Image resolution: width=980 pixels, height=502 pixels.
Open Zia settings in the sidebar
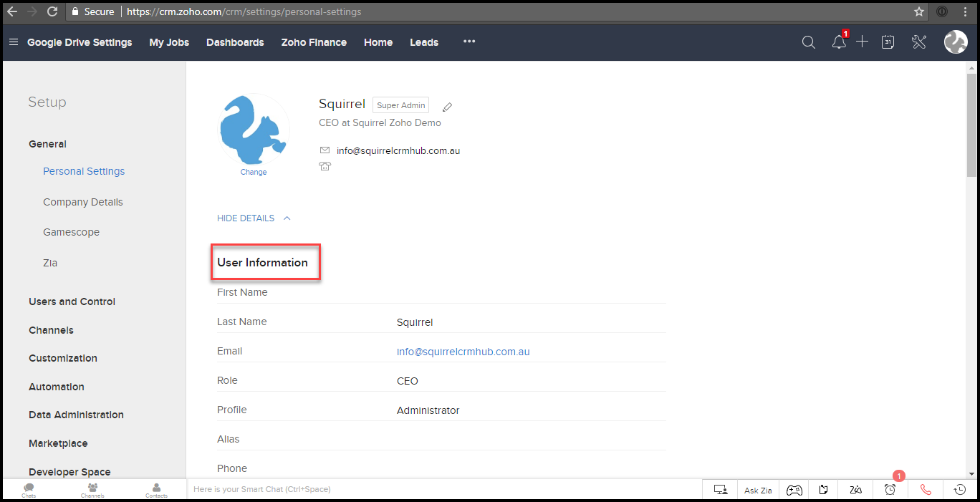(50, 263)
